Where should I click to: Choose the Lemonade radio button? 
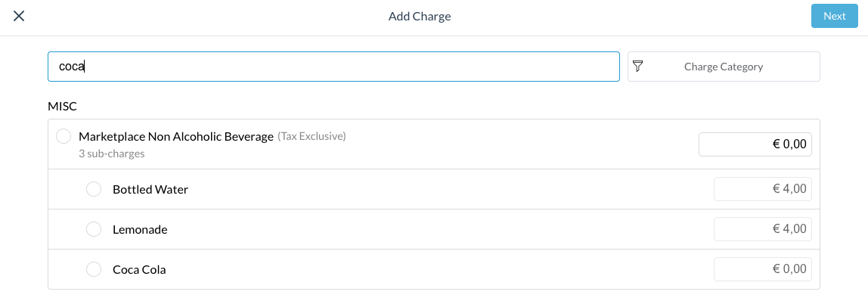[94, 229]
